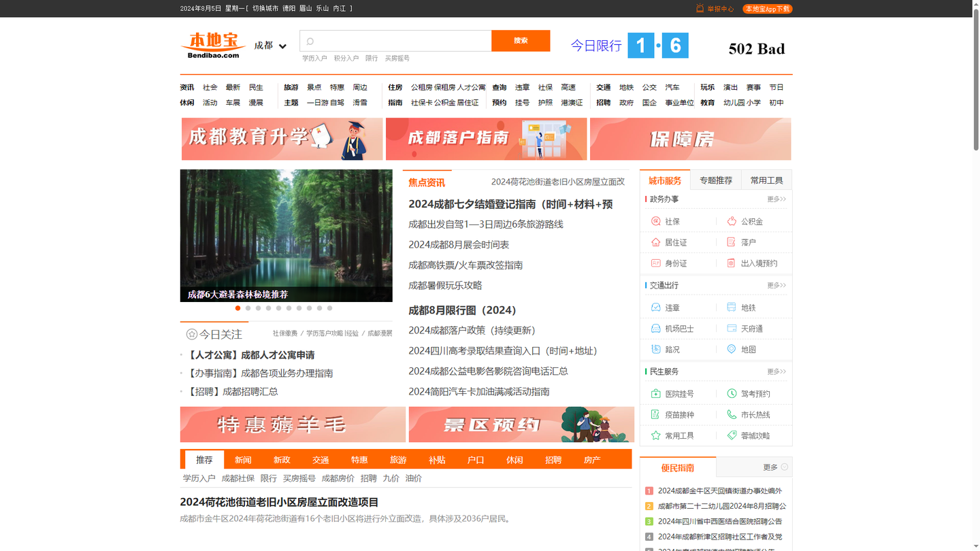Open 【人才公寓】成都人才公寓申请 link
The height and width of the screenshot is (551, 980).
(250, 355)
